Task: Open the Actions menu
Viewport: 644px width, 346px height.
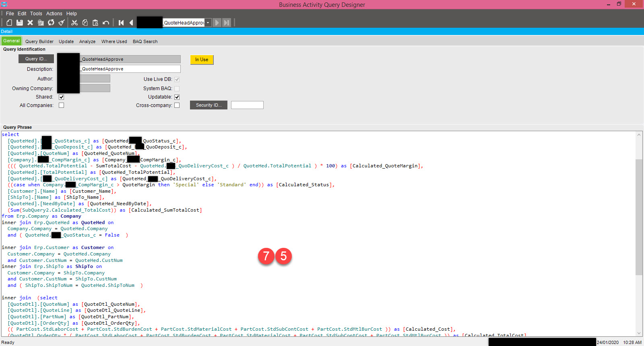Action: tap(54, 14)
